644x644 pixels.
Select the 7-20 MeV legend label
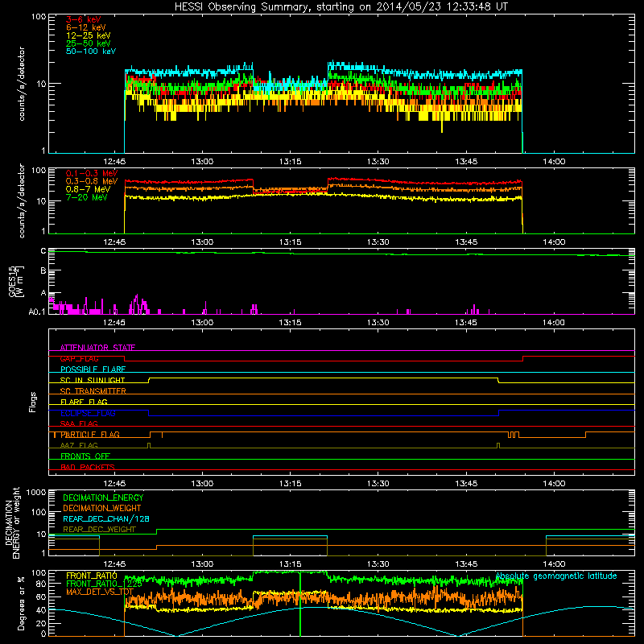point(87,197)
